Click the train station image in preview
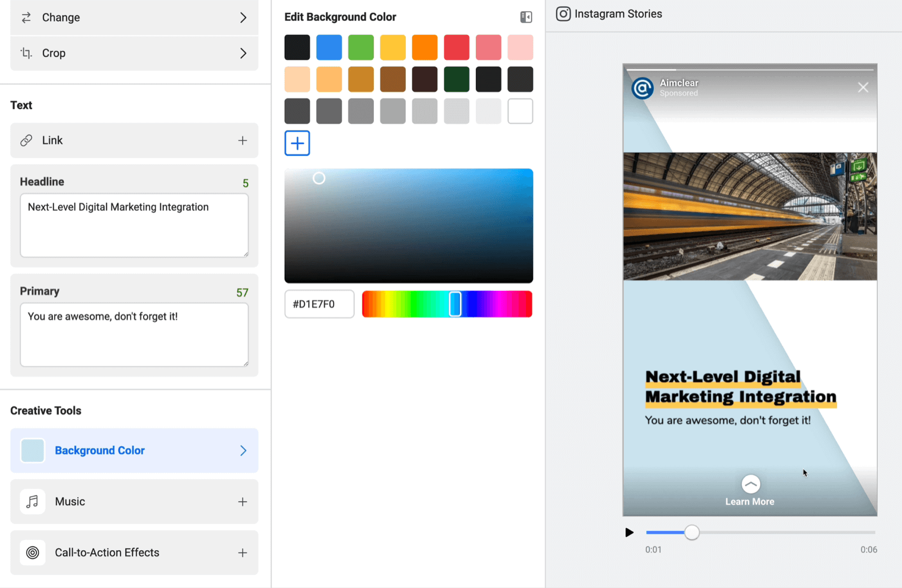Viewport: 902px width, 588px height. click(x=750, y=216)
